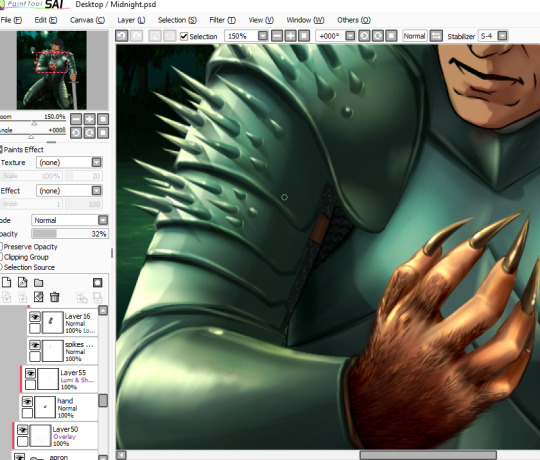This screenshot has width=540, height=460.
Task: Open the Layer menu
Action: tap(131, 20)
